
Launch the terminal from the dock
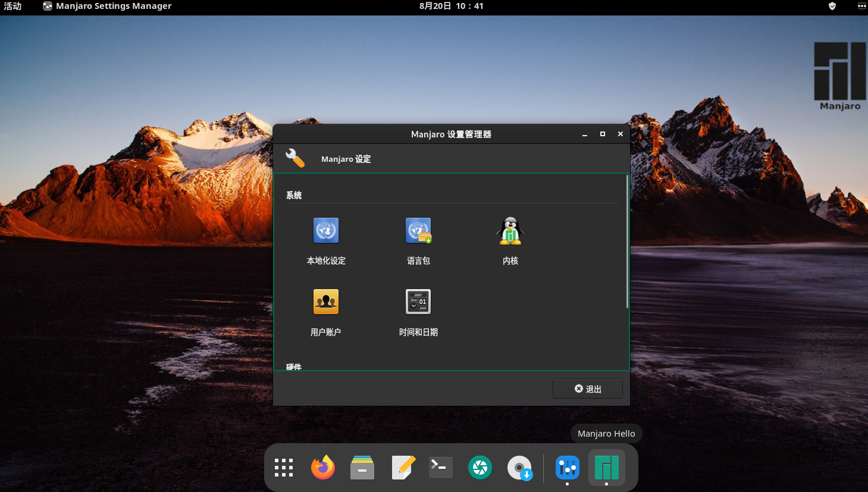[441, 468]
